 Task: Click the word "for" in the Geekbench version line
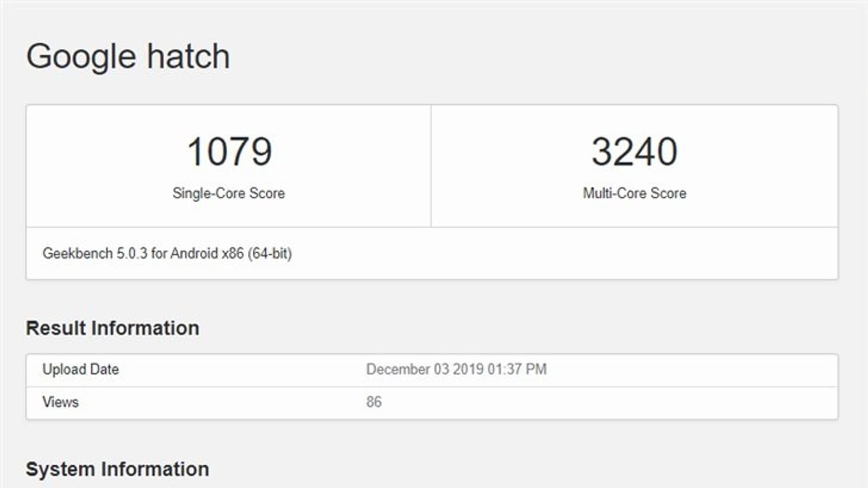158,253
